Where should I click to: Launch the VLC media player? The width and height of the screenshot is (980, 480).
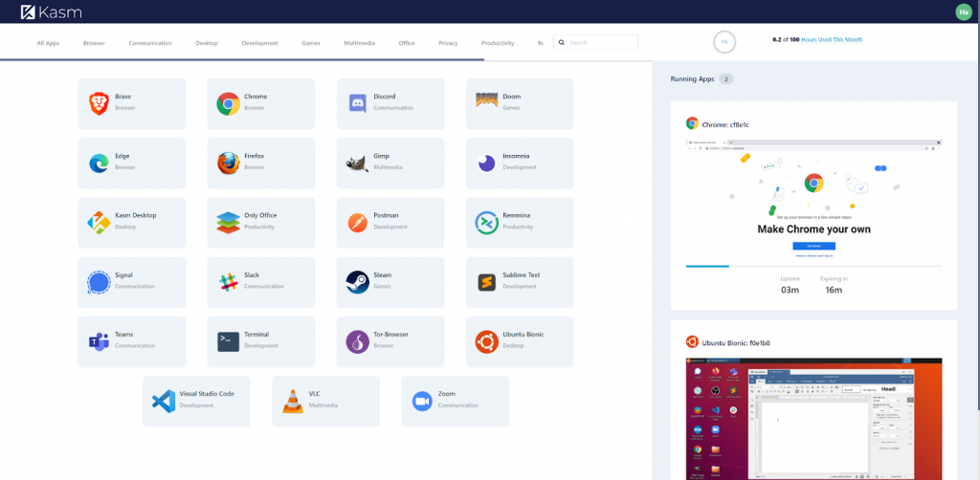coord(325,402)
